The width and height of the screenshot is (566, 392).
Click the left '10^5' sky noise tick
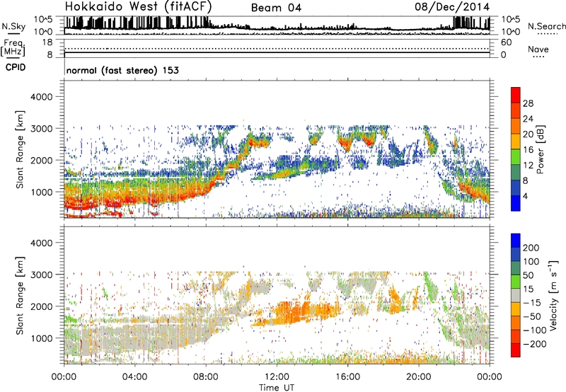(43, 19)
